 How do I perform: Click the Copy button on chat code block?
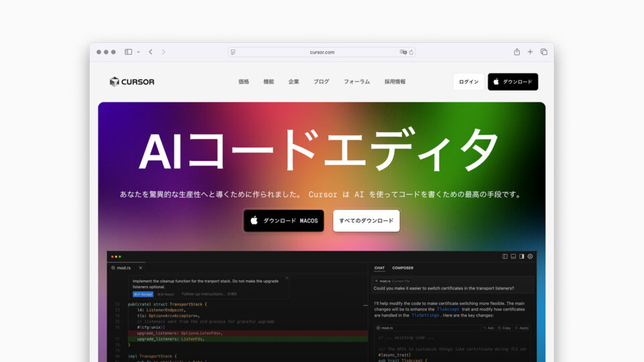504,328
